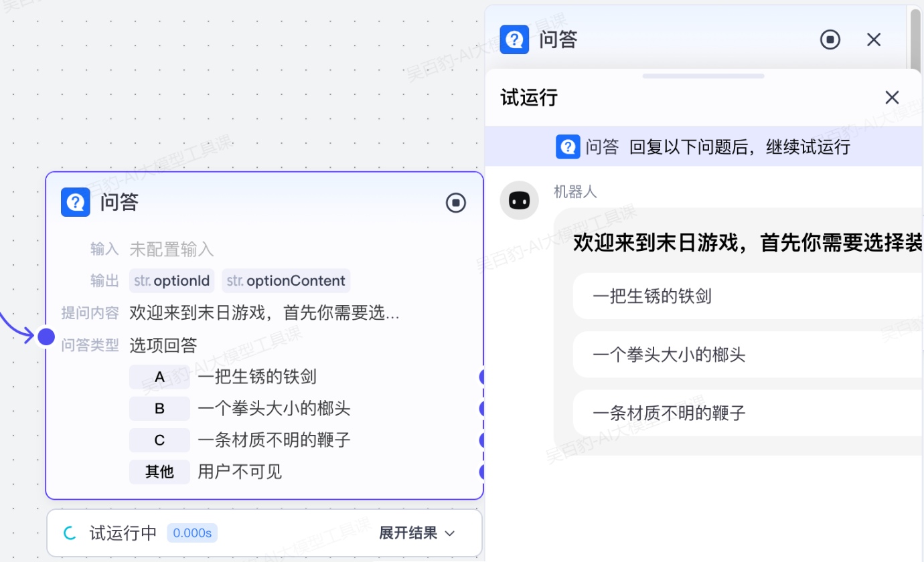The height and width of the screenshot is (562, 924).
Task: Click the stop test-run icon in the panel header
Action: click(x=830, y=39)
